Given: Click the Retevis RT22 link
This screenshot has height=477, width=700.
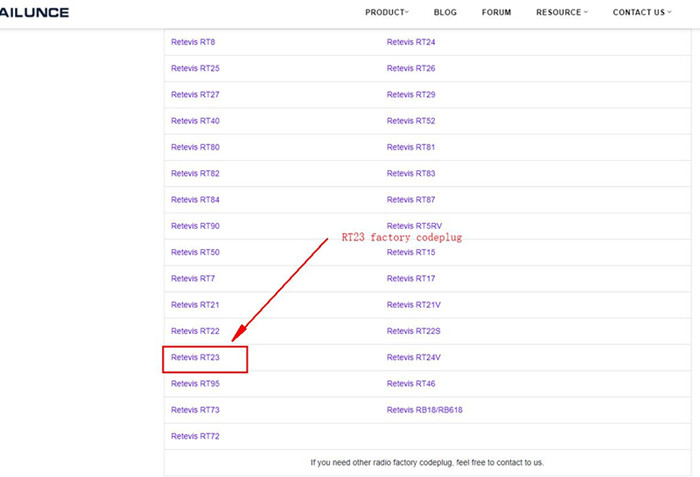Looking at the screenshot, I should pos(195,331).
